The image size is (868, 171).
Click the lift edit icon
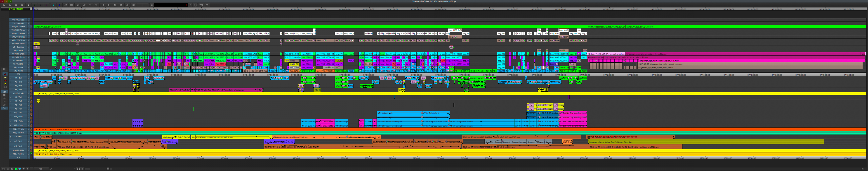point(115,5)
